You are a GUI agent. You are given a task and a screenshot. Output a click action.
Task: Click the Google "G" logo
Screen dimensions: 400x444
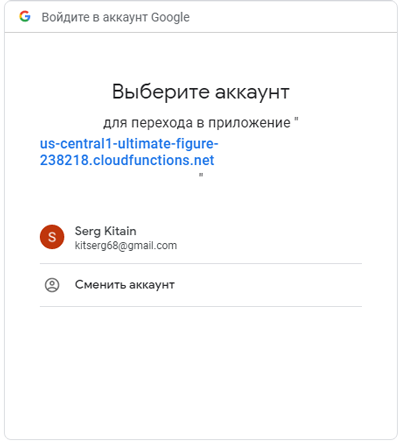pos(25,16)
